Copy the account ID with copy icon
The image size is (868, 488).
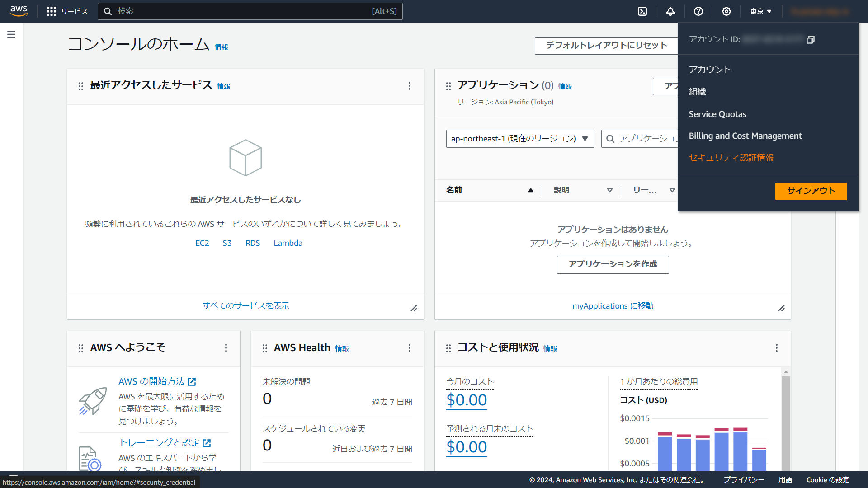point(811,40)
